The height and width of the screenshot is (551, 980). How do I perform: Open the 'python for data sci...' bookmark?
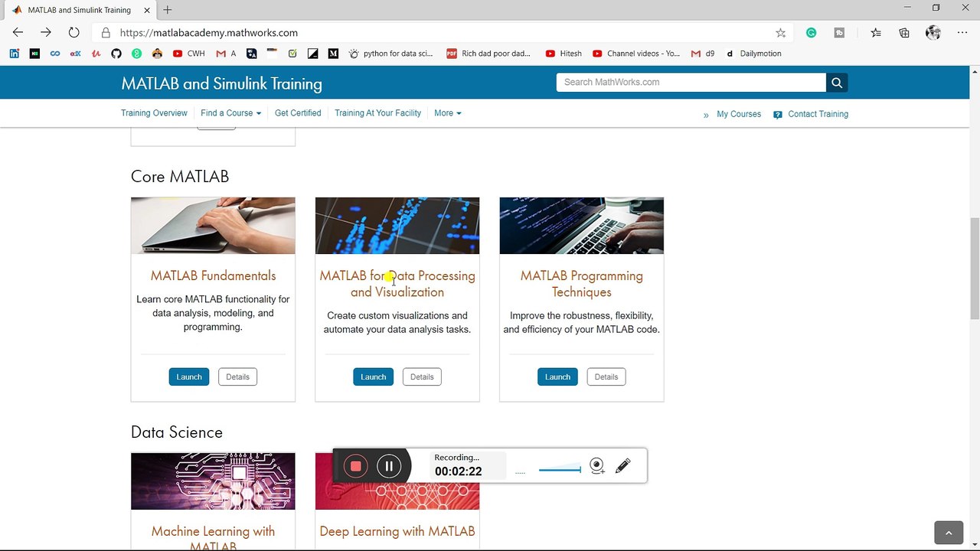pyautogui.click(x=390, y=54)
